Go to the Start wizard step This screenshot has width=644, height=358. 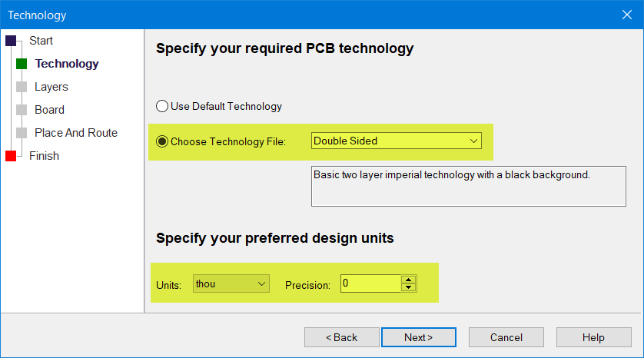click(x=41, y=41)
